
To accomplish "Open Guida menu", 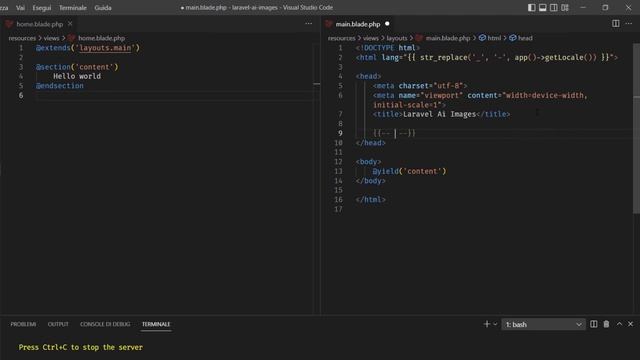I will (x=103, y=7).
